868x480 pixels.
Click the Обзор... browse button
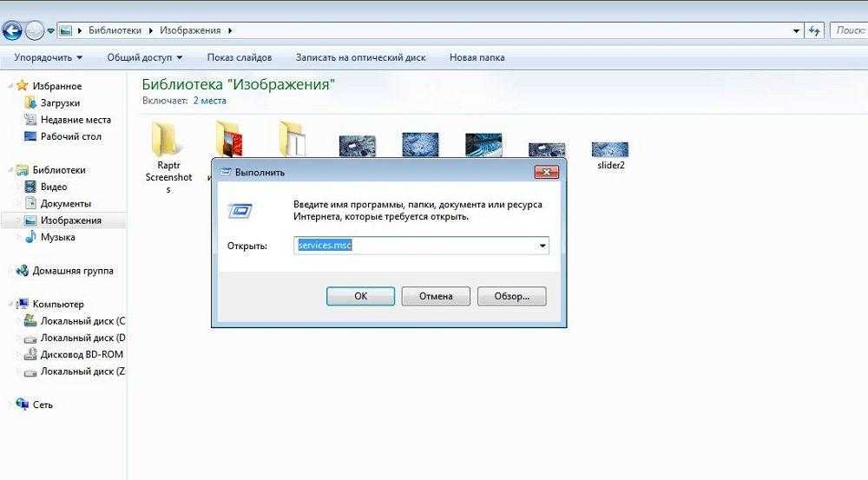point(511,296)
